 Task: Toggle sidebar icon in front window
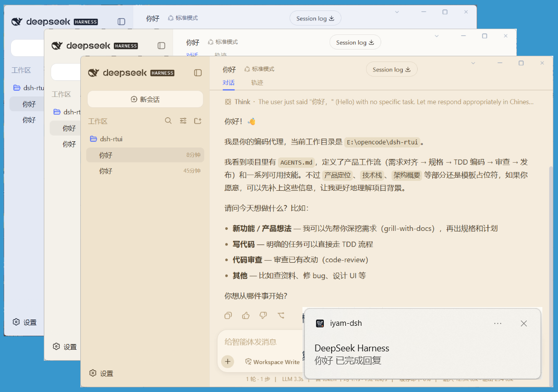pos(198,73)
